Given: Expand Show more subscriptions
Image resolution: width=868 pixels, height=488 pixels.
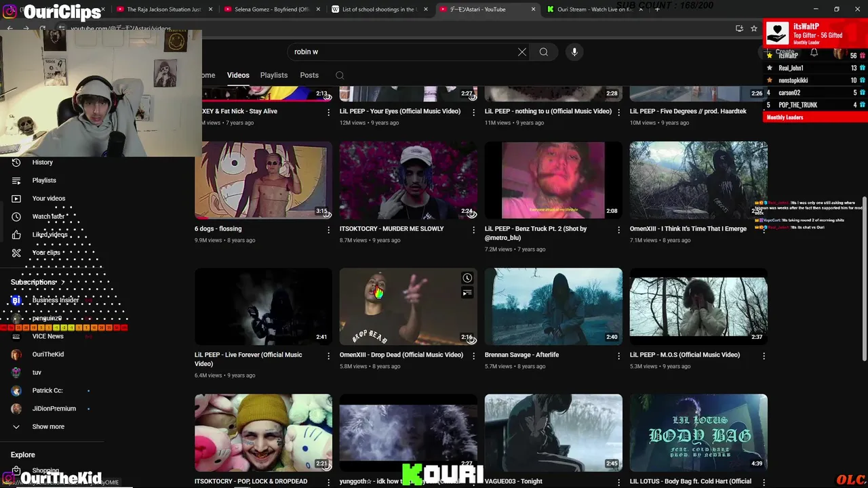Looking at the screenshot, I should click(x=48, y=426).
